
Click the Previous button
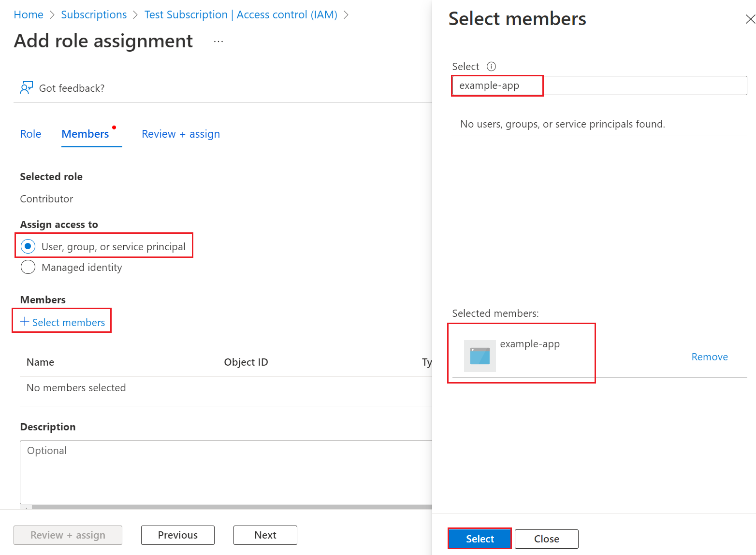(177, 535)
